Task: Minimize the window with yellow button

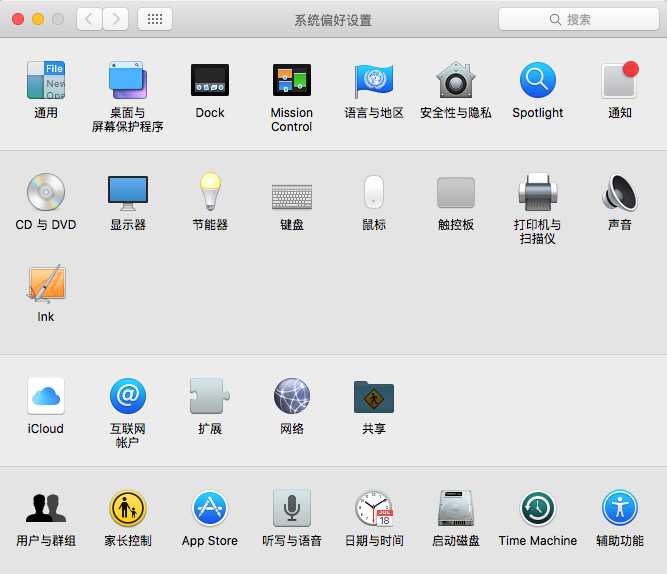Action: click(x=38, y=19)
